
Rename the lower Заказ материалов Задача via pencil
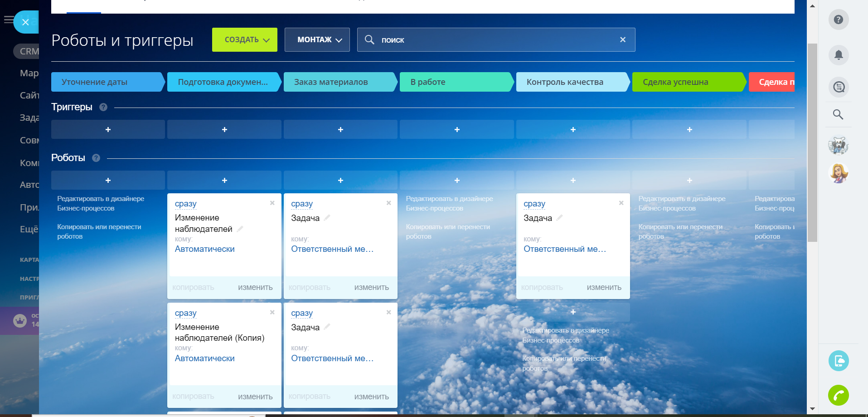click(327, 327)
